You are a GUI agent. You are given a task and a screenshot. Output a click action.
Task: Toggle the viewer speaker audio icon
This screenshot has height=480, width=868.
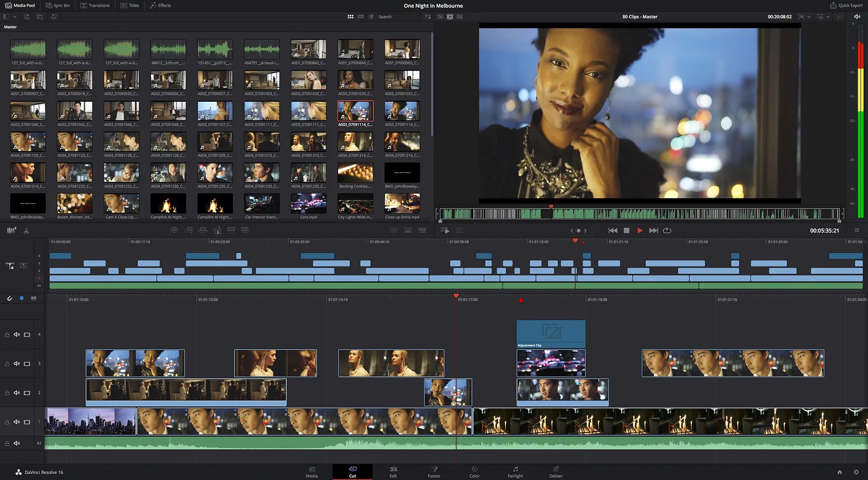[857, 17]
